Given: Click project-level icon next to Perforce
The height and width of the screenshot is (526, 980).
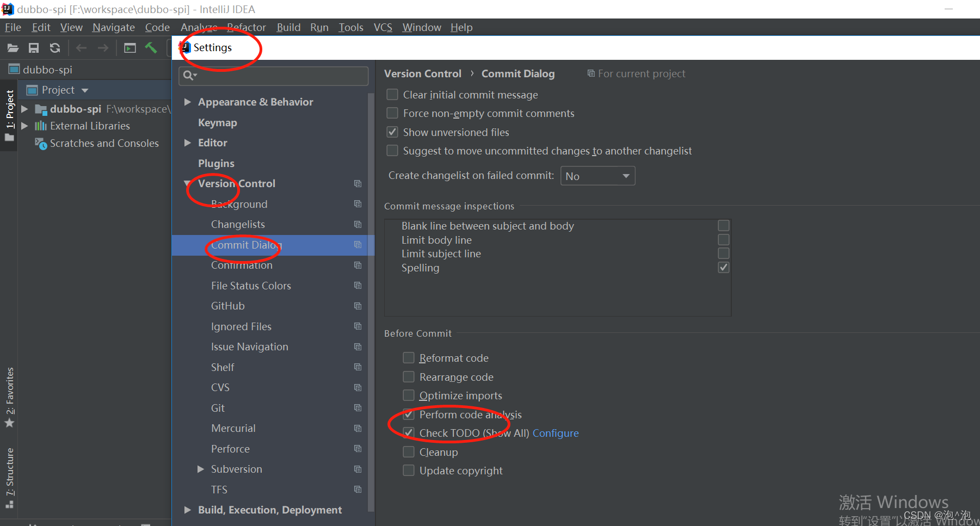Looking at the screenshot, I should [x=358, y=449].
